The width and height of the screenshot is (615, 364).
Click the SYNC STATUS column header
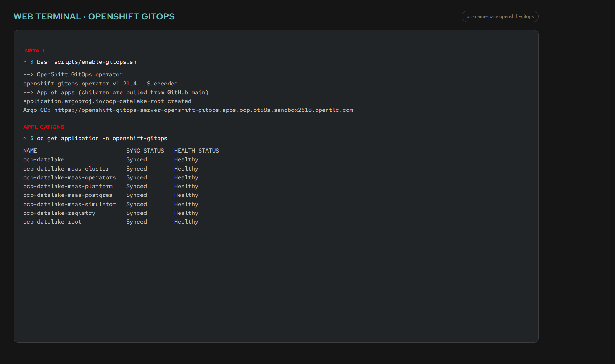click(145, 151)
